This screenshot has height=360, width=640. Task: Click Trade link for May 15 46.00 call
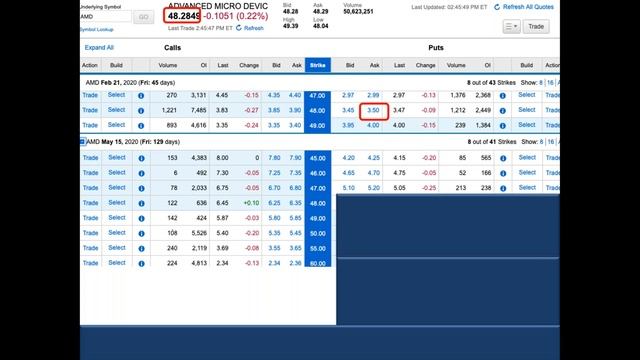91,173
